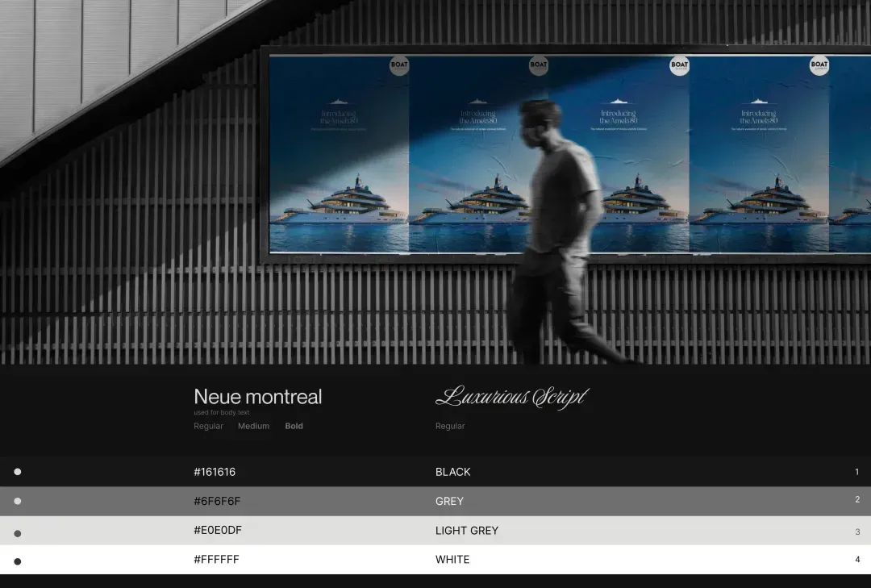Click the "#161616" hex code
This screenshot has height=588, width=871.
pos(215,472)
